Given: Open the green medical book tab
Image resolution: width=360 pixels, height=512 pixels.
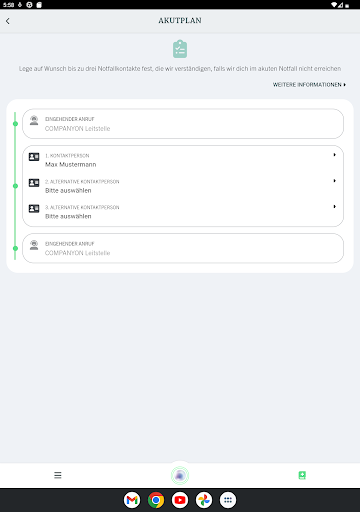Looking at the screenshot, I should click(302, 475).
